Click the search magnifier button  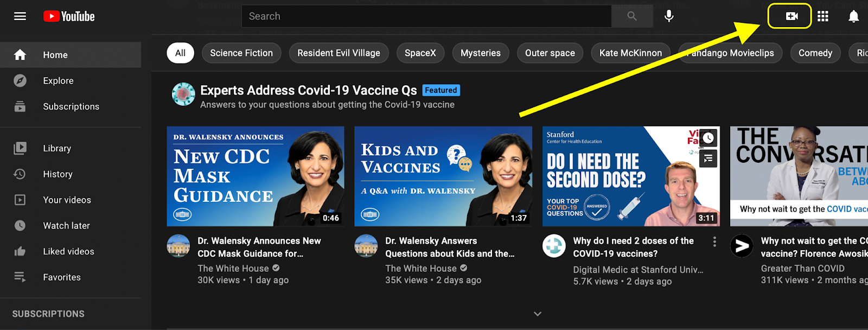632,16
